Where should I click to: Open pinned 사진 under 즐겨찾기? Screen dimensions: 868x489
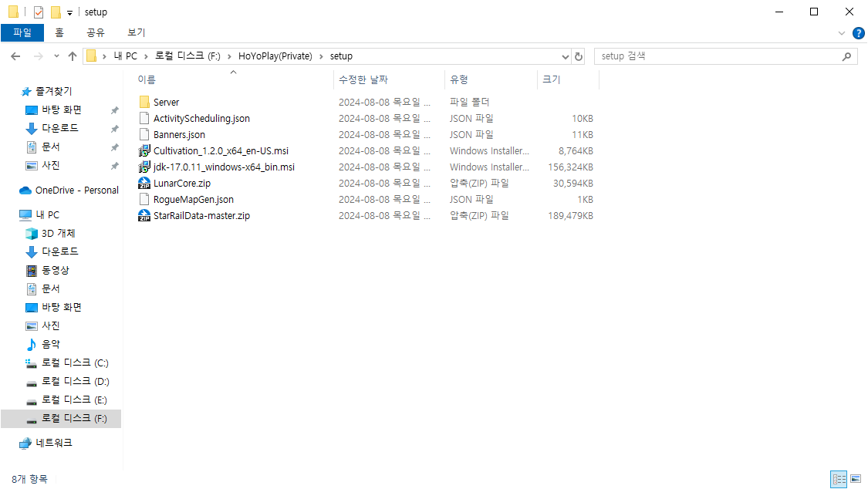pos(43,165)
